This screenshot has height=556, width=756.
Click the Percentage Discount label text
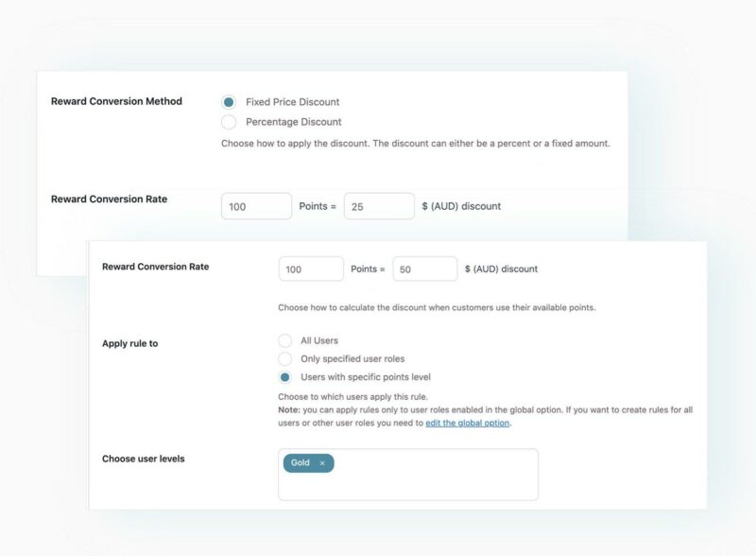294,122
